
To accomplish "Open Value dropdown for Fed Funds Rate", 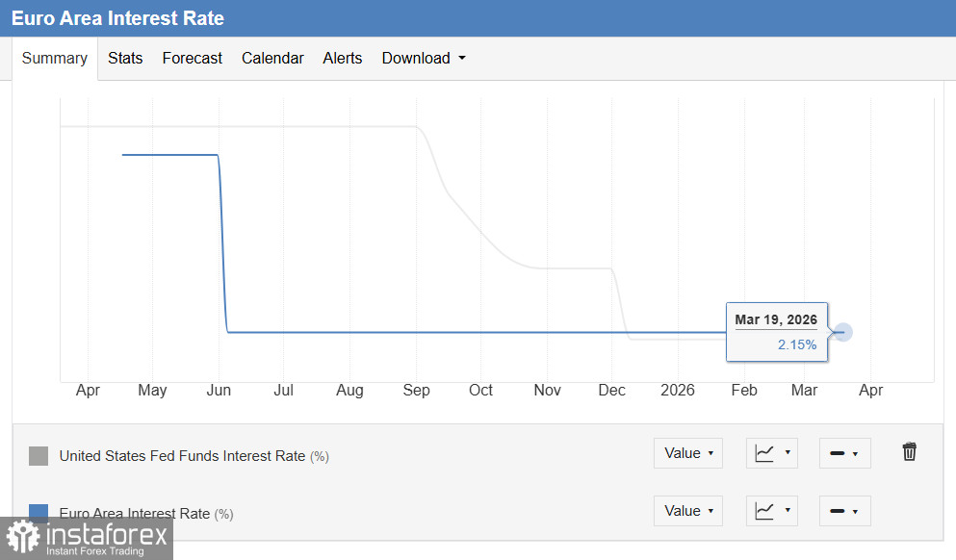I will point(687,453).
